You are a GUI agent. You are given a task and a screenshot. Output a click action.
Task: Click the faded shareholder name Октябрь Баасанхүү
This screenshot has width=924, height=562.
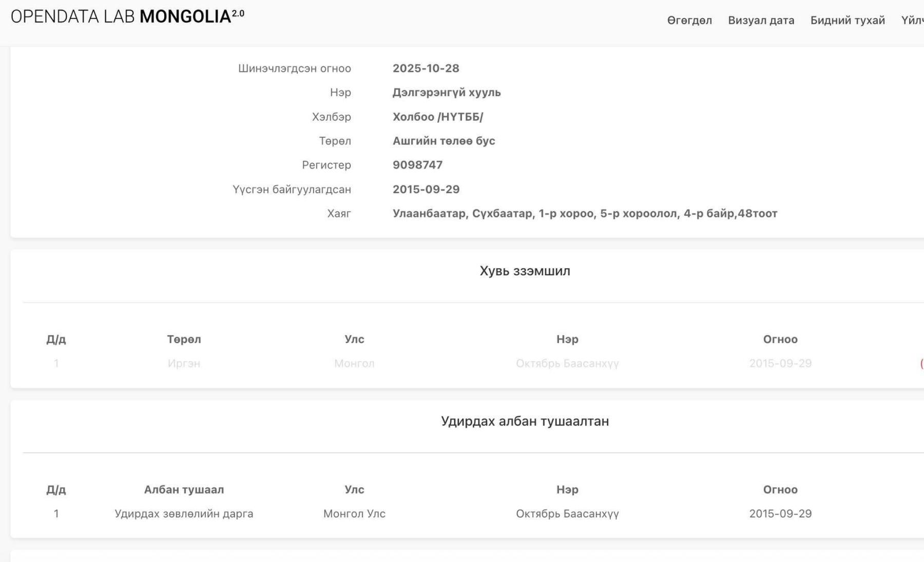pyautogui.click(x=567, y=364)
